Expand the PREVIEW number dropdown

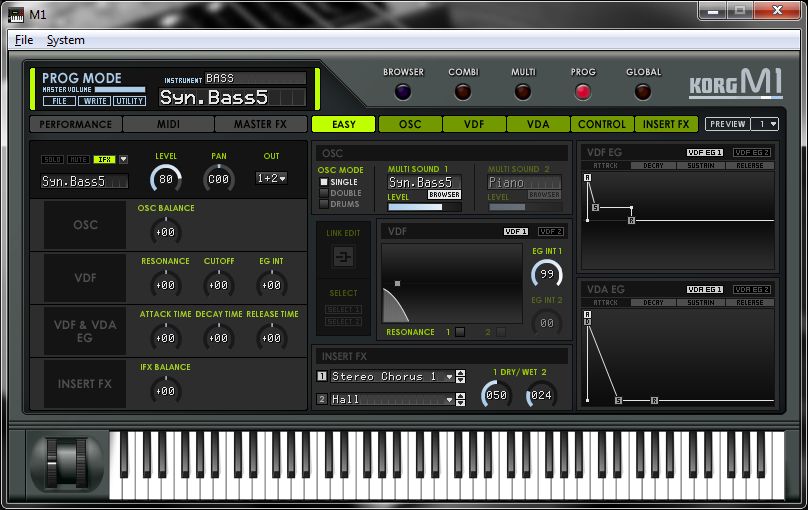click(x=765, y=124)
